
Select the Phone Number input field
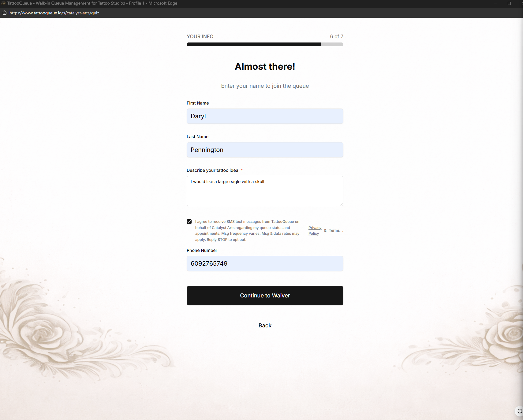[x=265, y=263]
